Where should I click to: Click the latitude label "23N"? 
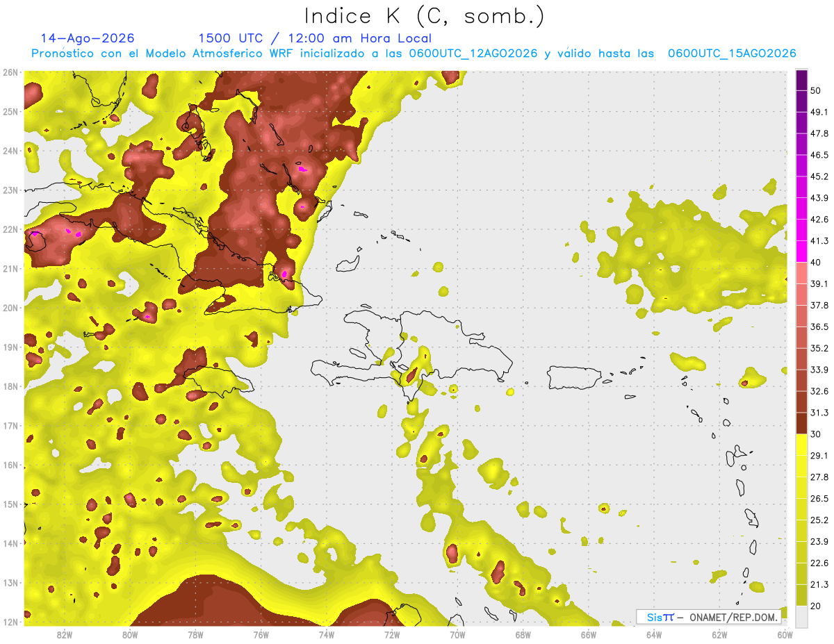point(10,190)
